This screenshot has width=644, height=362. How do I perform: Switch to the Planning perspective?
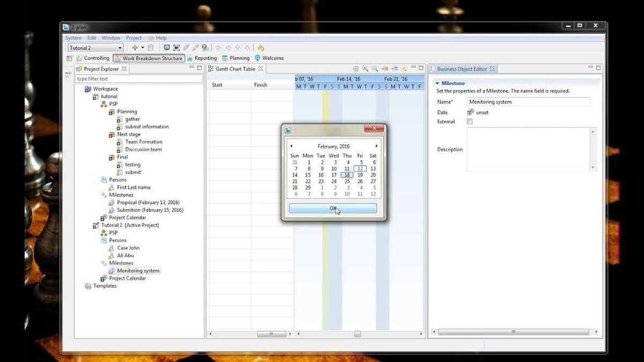tap(236, 58)
